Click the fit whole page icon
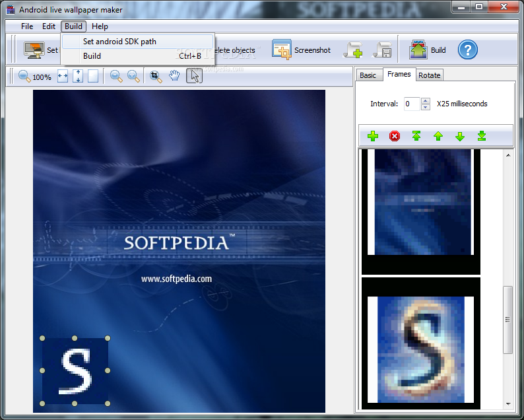The height and width of the screenshot is (420, 524). point(93,76)
